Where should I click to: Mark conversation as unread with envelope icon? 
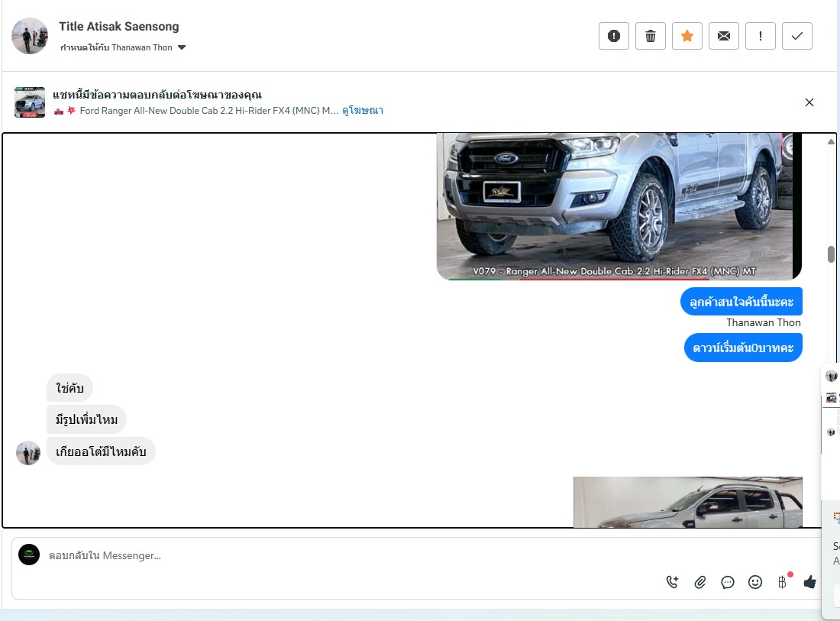[x=724, y=36]
